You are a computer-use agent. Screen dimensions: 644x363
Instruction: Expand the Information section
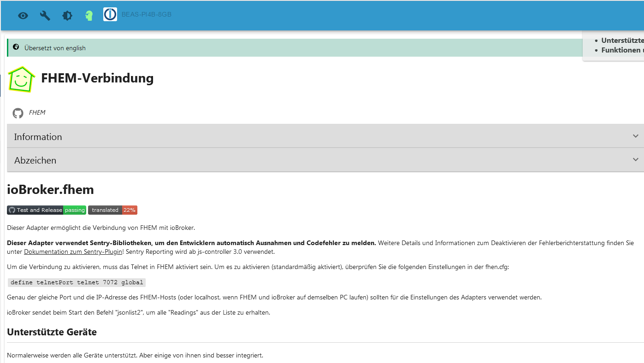tap(325, 136)
